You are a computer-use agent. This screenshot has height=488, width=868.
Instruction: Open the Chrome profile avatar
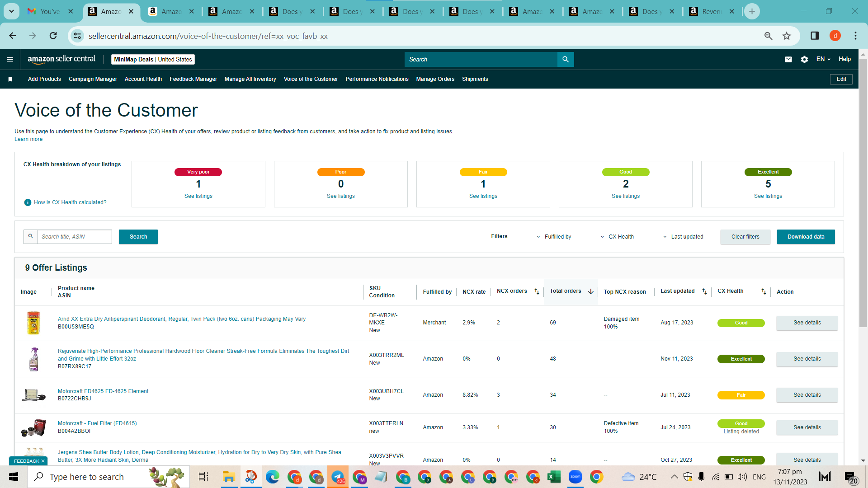point(835,36)
